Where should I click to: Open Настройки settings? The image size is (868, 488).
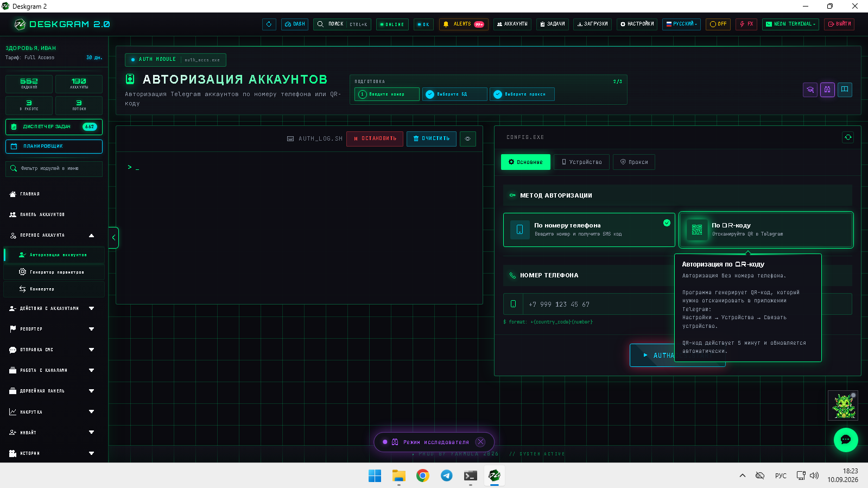click(x=637, y=24)
